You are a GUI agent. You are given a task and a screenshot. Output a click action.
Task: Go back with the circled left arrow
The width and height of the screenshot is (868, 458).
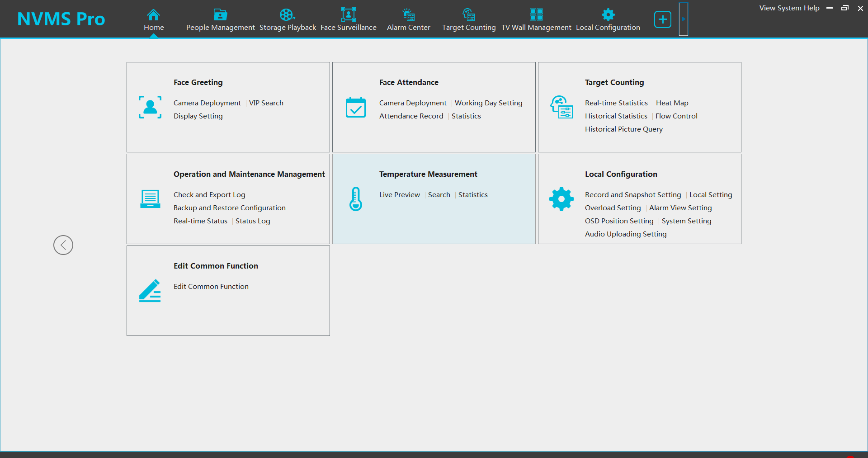pos(63,245)
